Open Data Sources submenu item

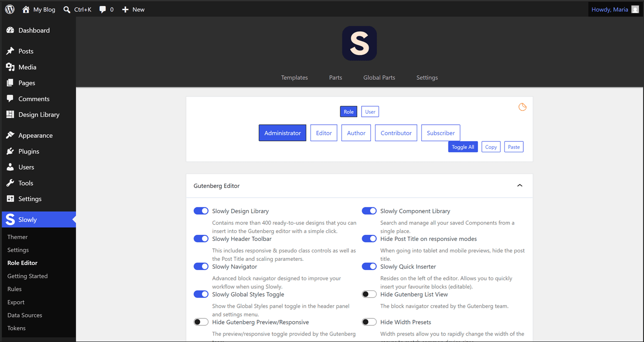25,315
